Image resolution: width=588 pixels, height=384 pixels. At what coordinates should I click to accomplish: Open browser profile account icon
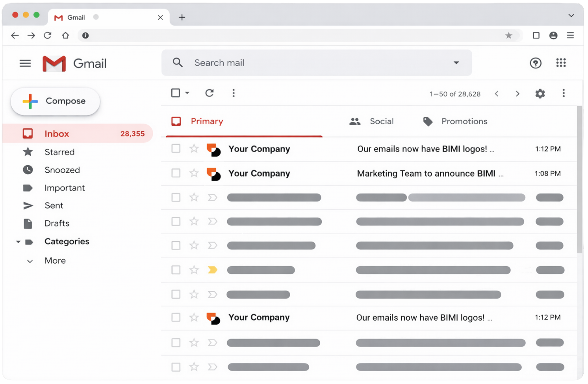[x=553, y=35]
